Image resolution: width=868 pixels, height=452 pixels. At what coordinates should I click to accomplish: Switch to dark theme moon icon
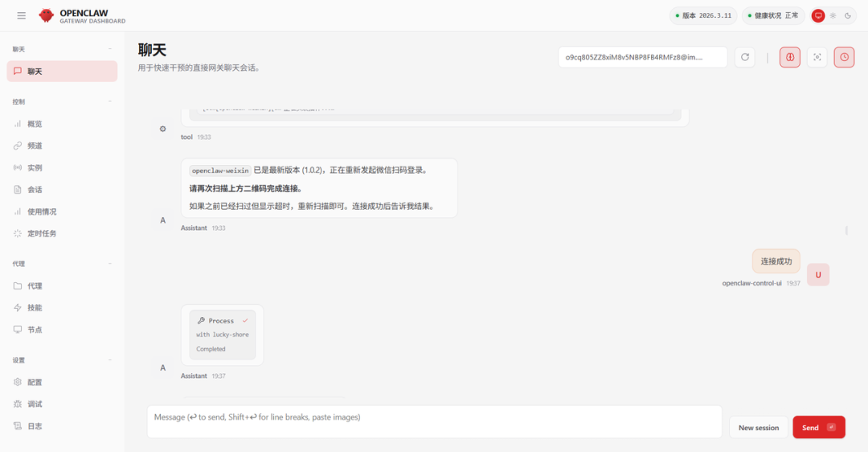[847, 15]
